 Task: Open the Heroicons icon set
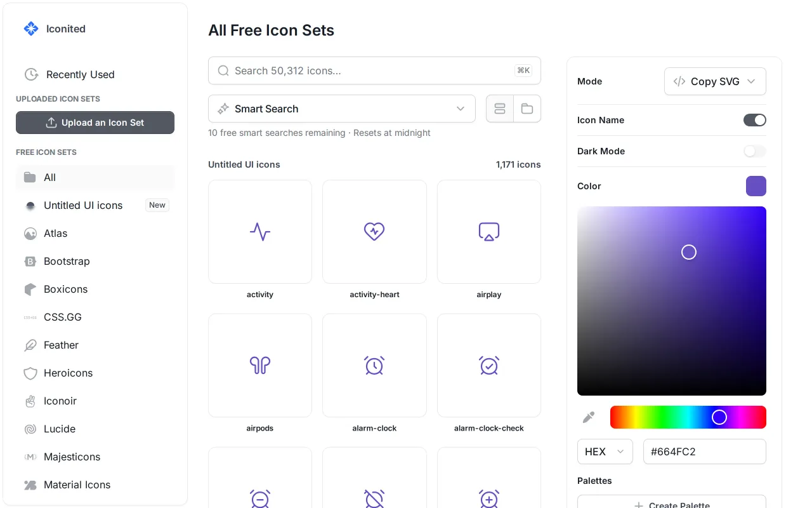click(95, 373)
